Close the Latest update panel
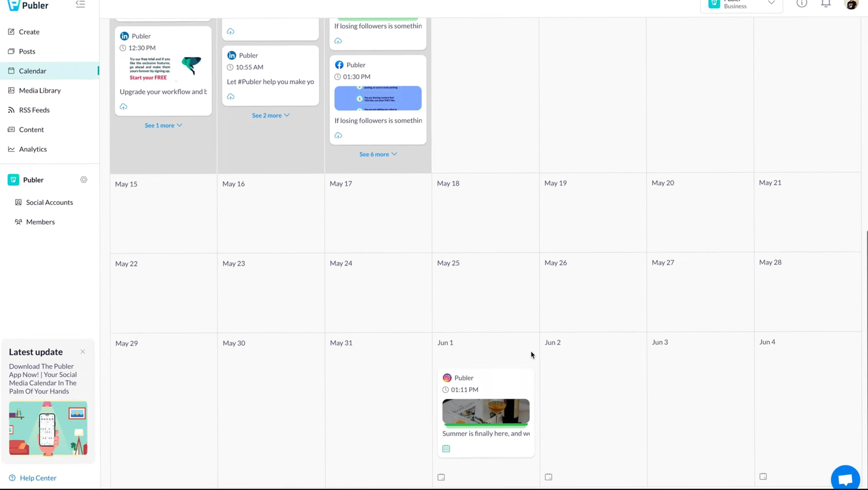 (x=82, y=352)
